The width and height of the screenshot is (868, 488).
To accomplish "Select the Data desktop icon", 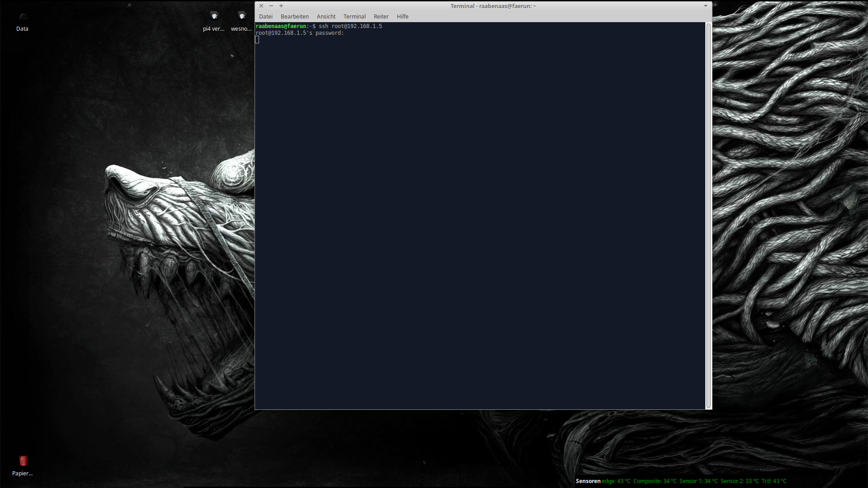I will coord(22,21).
